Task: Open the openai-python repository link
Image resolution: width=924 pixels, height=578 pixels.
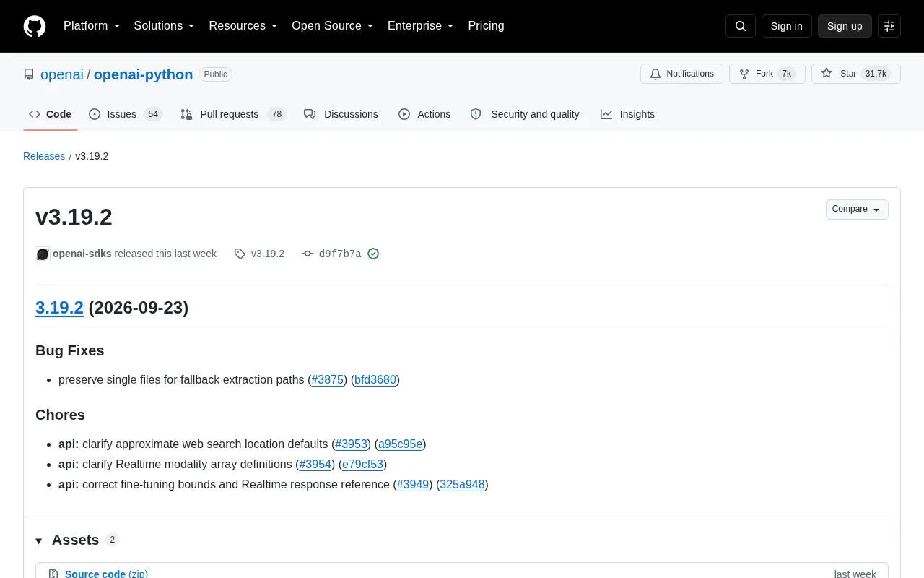Action: pyautogui.click(x=143, y=74)
